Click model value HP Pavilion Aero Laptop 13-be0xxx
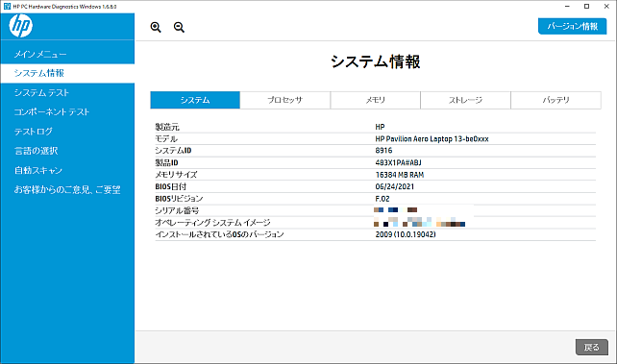Viewport: 617px width, 364px height. [432, 138]
